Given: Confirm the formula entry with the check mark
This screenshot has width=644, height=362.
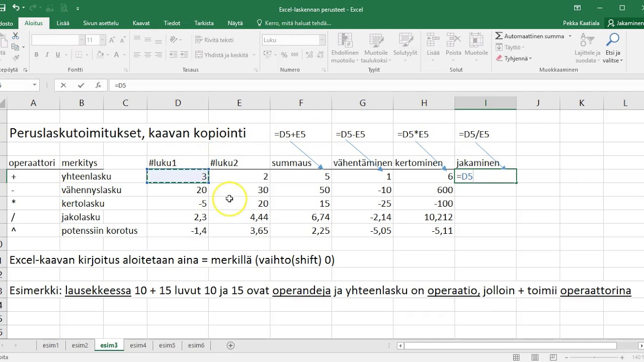Looking at the screenshot, I should [x=80, y=85].
